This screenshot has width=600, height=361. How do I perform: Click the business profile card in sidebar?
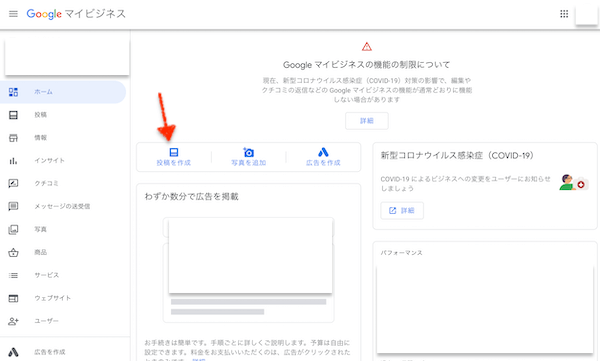point(67,56)
